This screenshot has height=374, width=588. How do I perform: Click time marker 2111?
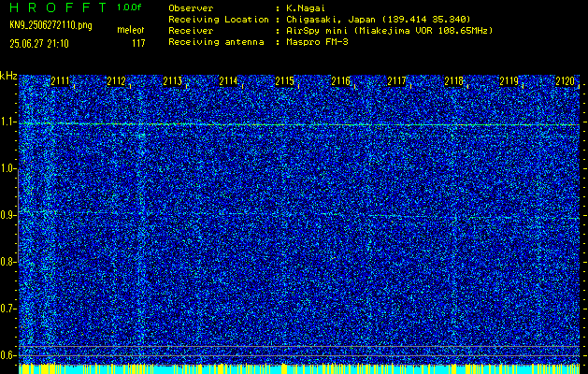point(60,81)
